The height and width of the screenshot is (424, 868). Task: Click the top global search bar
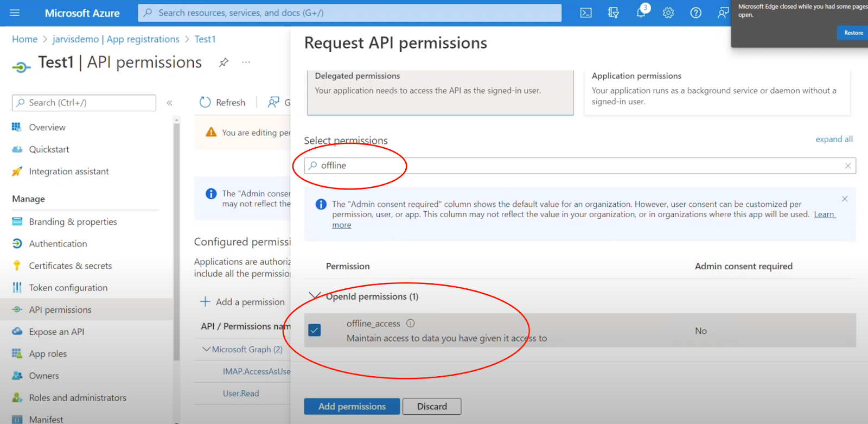click(349, 12)
